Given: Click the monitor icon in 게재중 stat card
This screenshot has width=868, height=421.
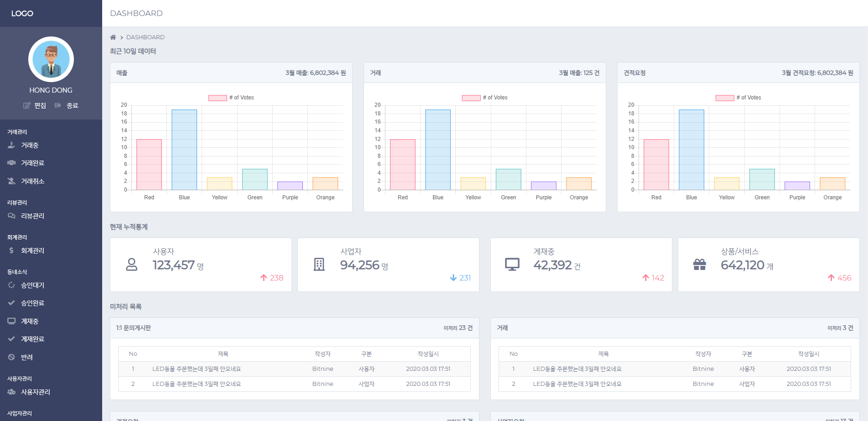Looking at the screenshot, I should pos(512,265).
